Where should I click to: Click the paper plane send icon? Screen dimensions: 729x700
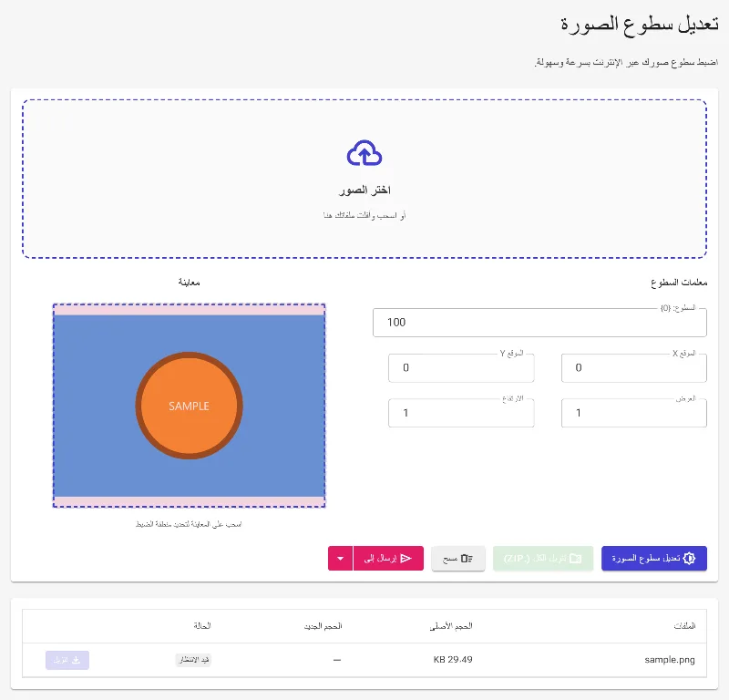tap(406, 558)
